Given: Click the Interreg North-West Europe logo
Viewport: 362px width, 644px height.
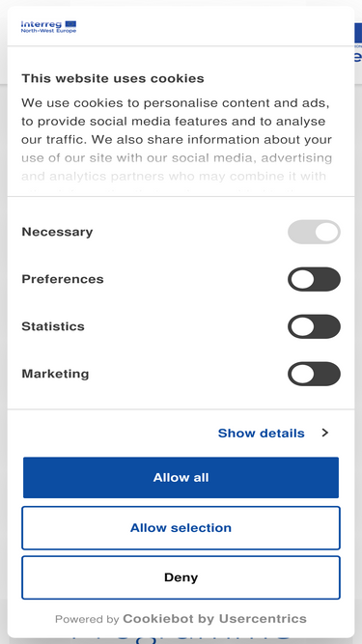Looking at the screenshot, I should (48, 27).
